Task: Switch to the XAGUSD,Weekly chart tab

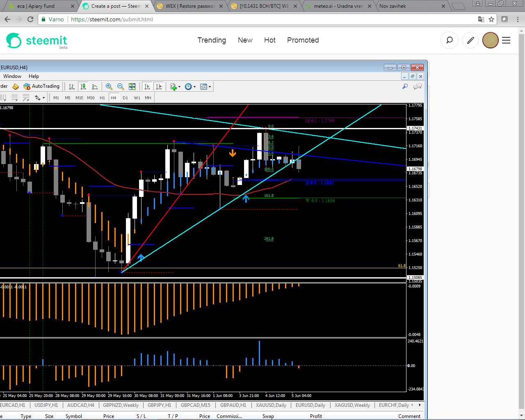Action: [x=352, y=405]
